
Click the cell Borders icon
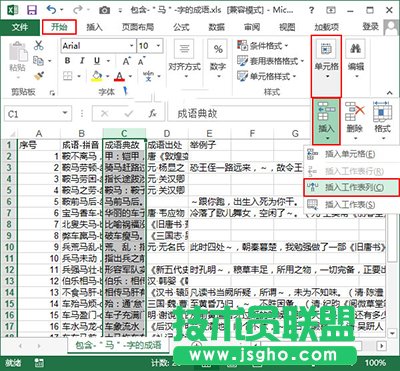click(x=68, y=76)
